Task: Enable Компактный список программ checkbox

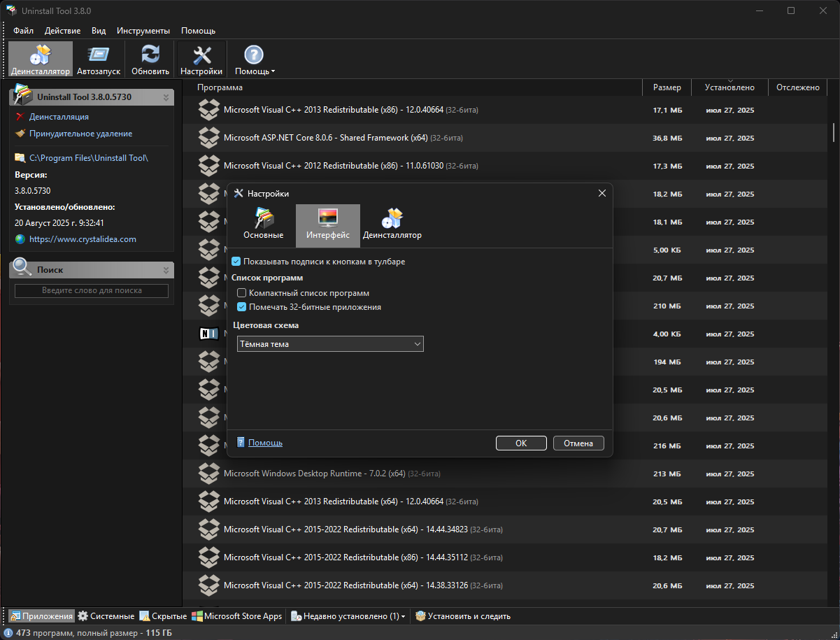Action: point(242,293)
